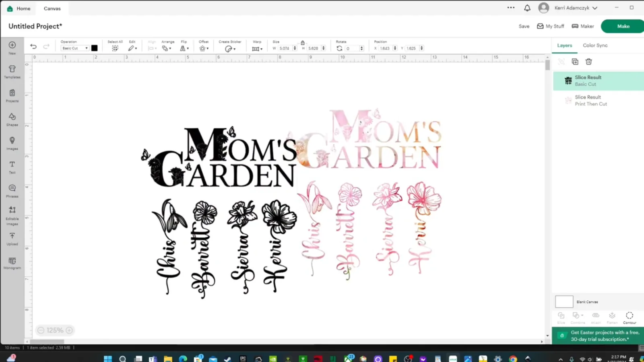Open the Windows Start menu

[107, 358]
